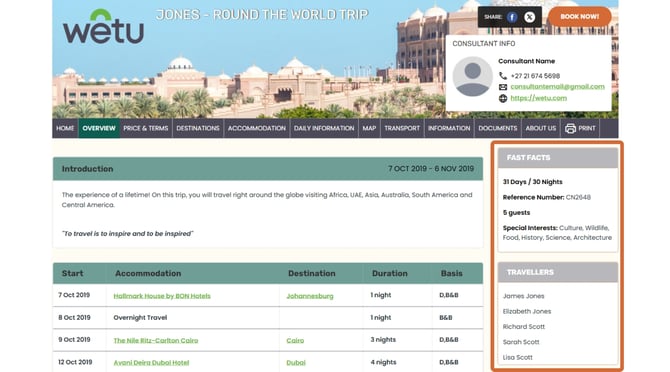Screen dimensions: 670x372
Task: Open the Map tab
Action: pyautogui.click(x=369, y=128)
